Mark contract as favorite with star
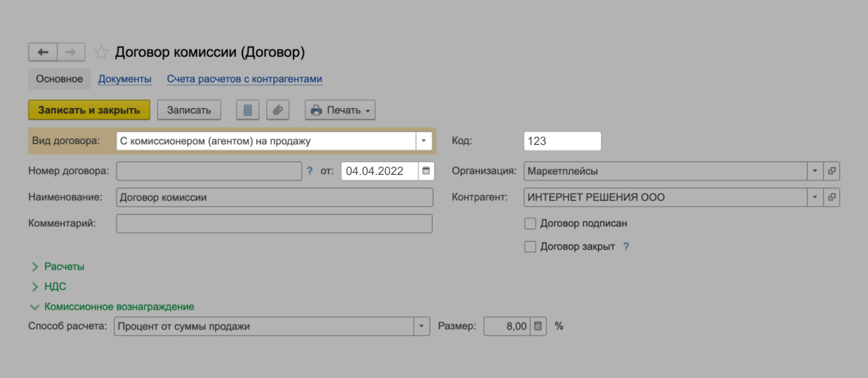This screenshot has width=868, height=378. (101, 52)
